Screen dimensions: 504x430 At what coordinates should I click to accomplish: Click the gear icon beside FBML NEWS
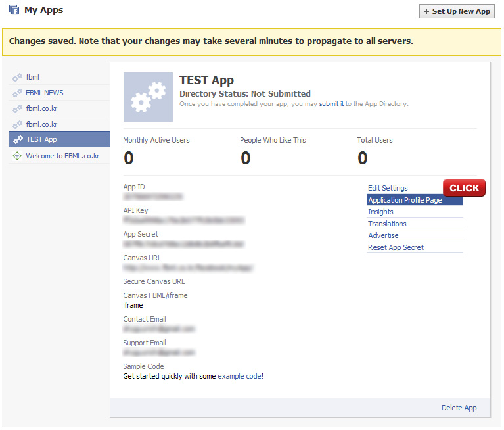(17, 93)
